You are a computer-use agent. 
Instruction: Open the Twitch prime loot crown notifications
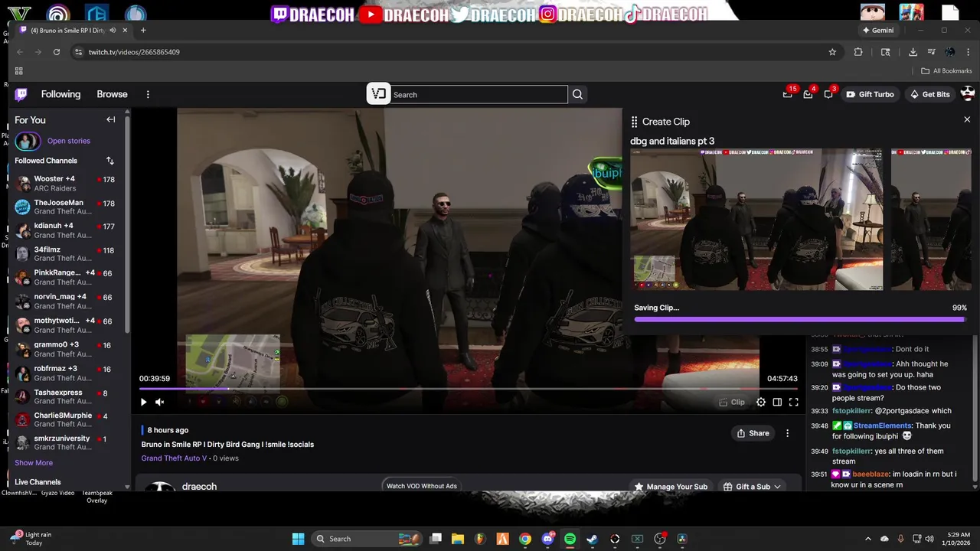point(787,94)
